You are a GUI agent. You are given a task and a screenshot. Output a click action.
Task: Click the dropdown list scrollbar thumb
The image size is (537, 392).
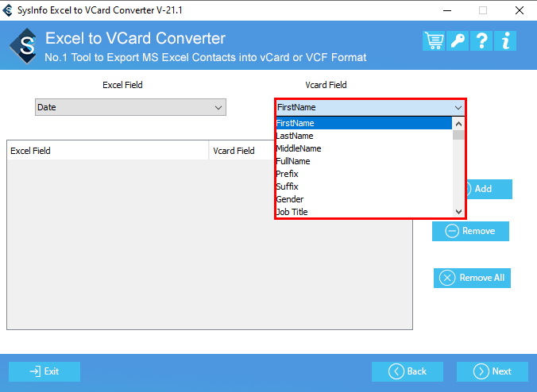coord(458,135)
